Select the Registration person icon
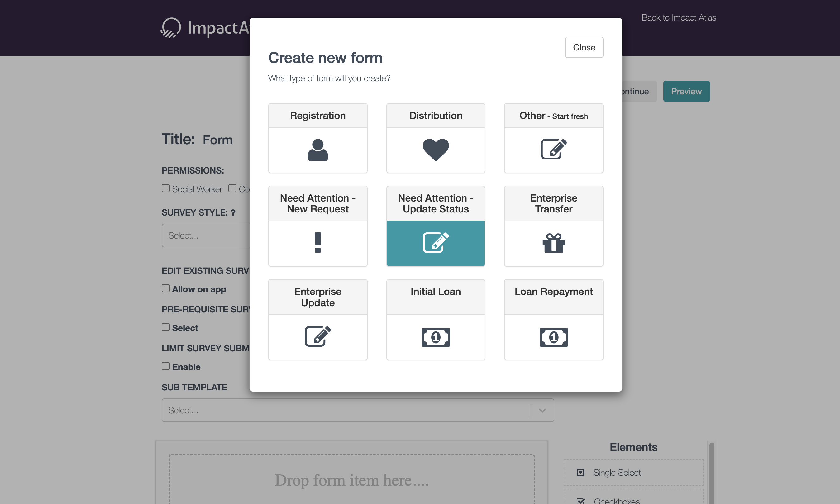The height and width of the screenshot is (504, 840). [x=317, y=150]
